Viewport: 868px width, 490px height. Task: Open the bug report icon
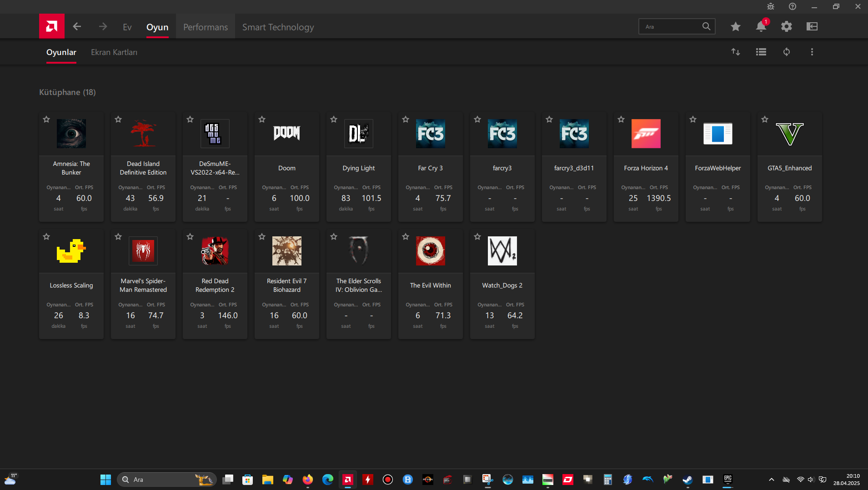(x=771, y=6)
